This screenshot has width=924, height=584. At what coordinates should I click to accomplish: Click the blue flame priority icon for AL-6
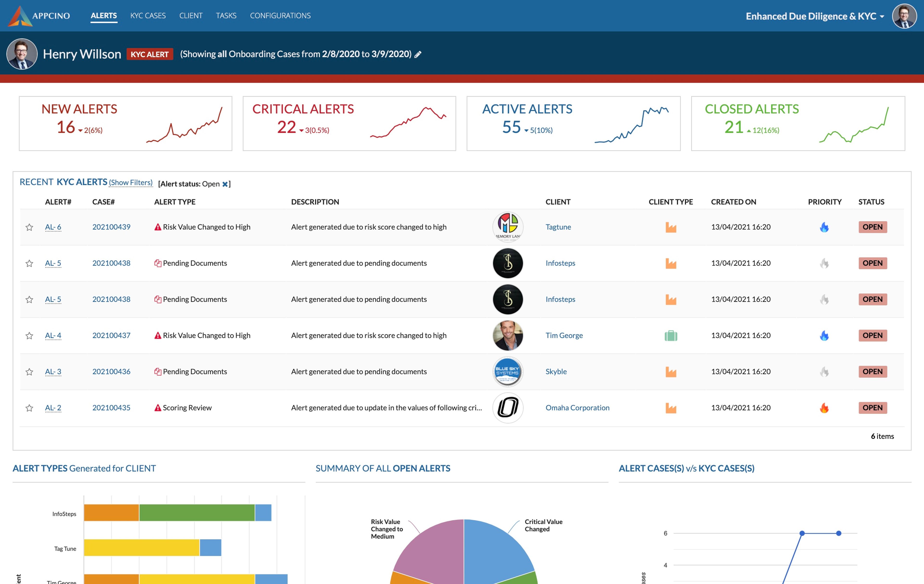pyautogui.click(x=824, y=227)
